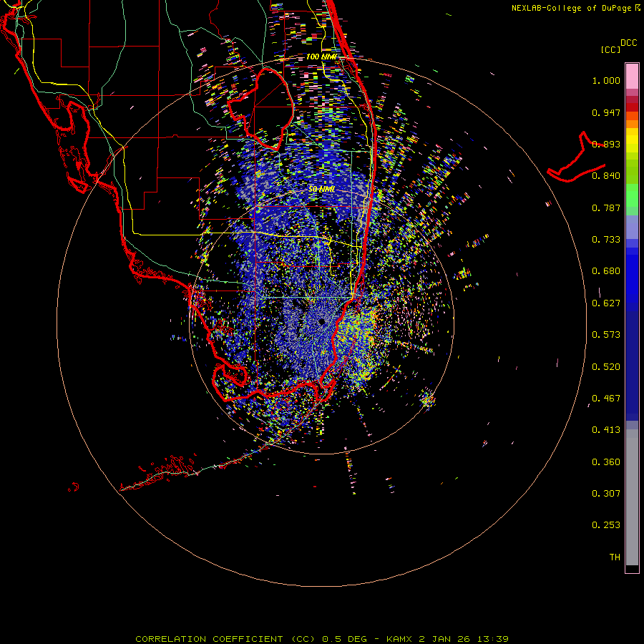Click the CORRELATION COEFFICIENT (CC) product title

[x=226, y=639]
